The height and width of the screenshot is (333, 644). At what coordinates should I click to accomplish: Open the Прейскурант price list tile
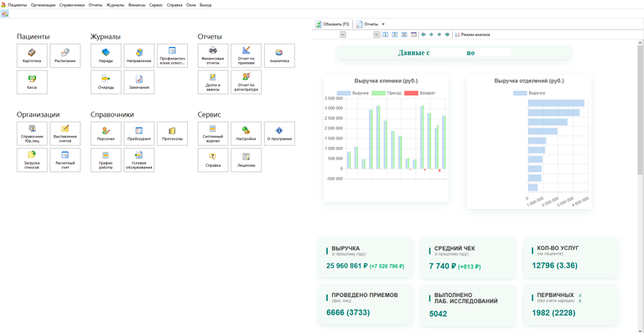(x=139, y=133)
